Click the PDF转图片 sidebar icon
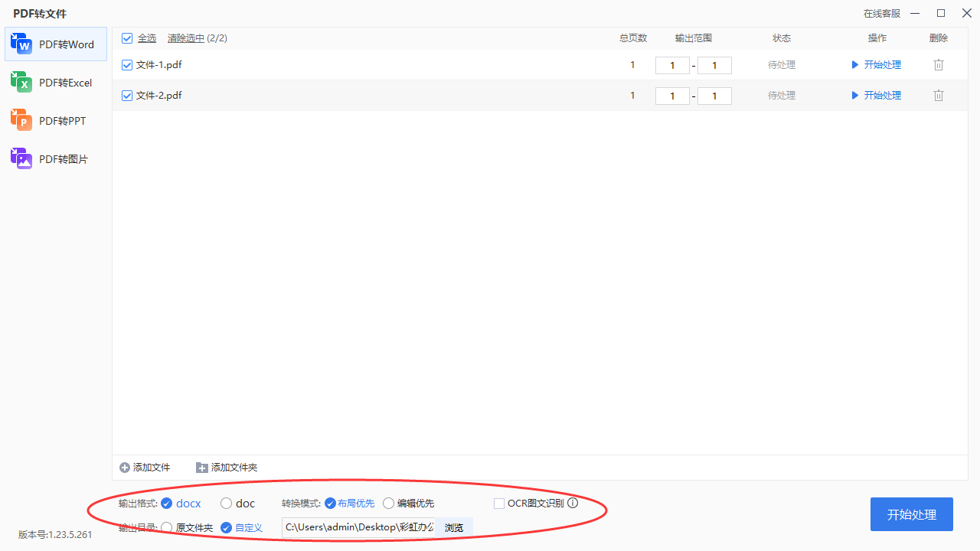 [21, 158]
